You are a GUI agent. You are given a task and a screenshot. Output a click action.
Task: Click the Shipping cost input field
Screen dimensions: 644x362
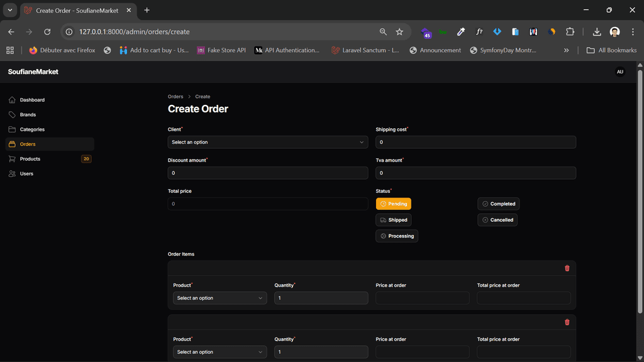[475, 142]
